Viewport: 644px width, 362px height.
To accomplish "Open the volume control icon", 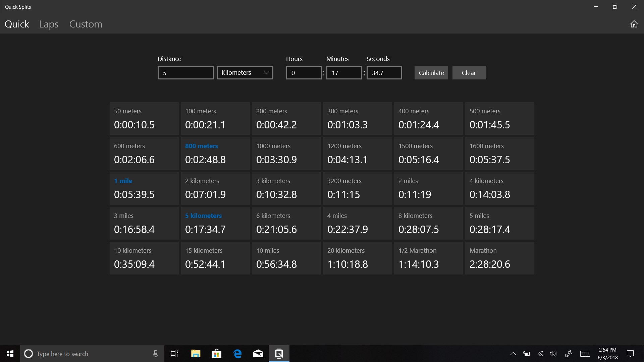I will point(553,354).
